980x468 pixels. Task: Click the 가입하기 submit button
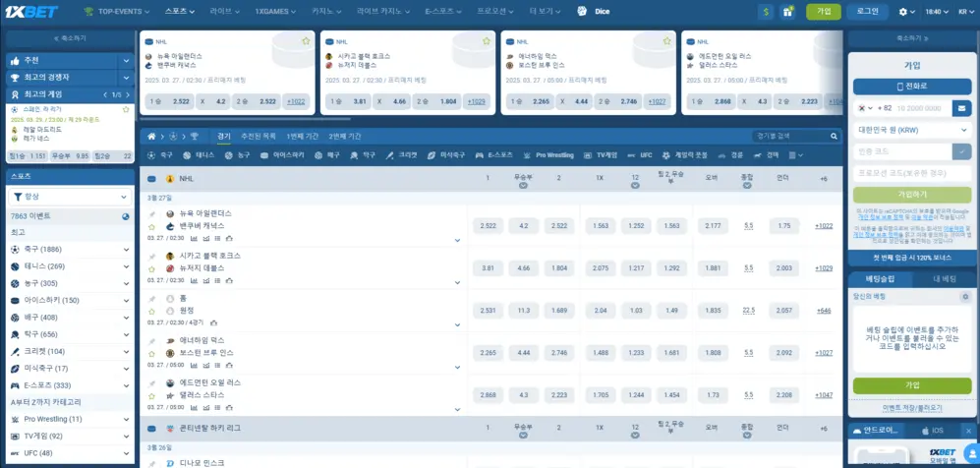tap(912, 195)
